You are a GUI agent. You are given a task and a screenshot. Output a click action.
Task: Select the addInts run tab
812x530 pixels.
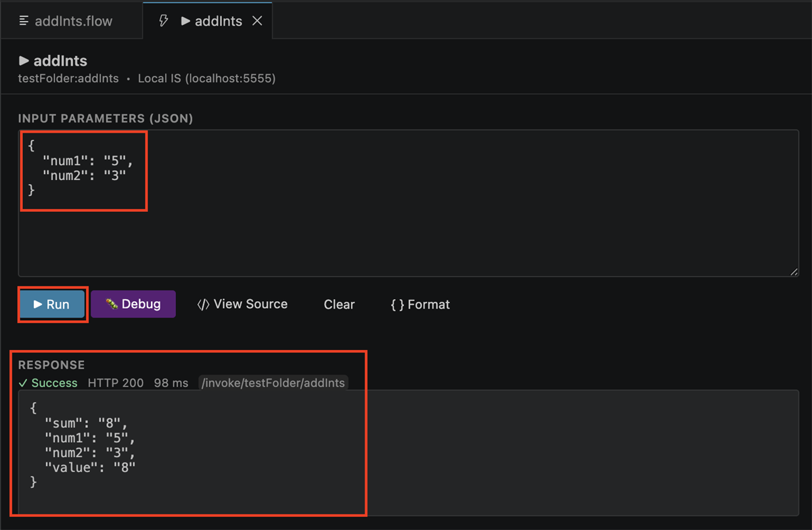208,21
